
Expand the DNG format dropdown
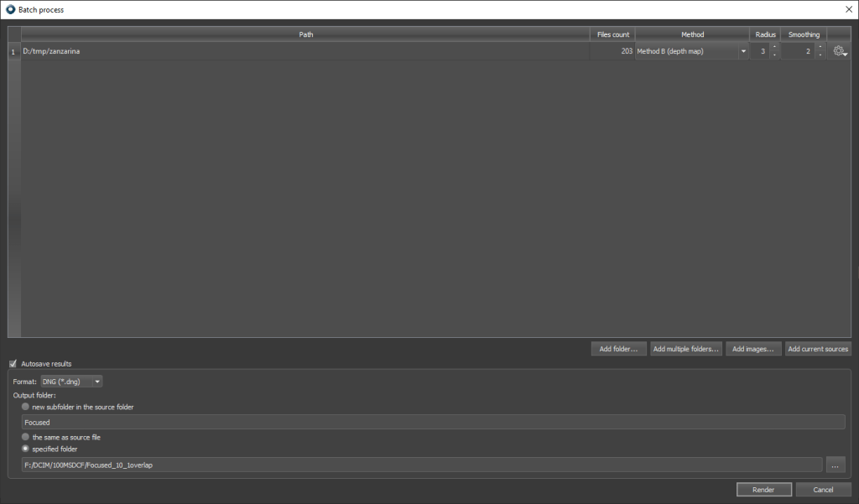point(71,382)
